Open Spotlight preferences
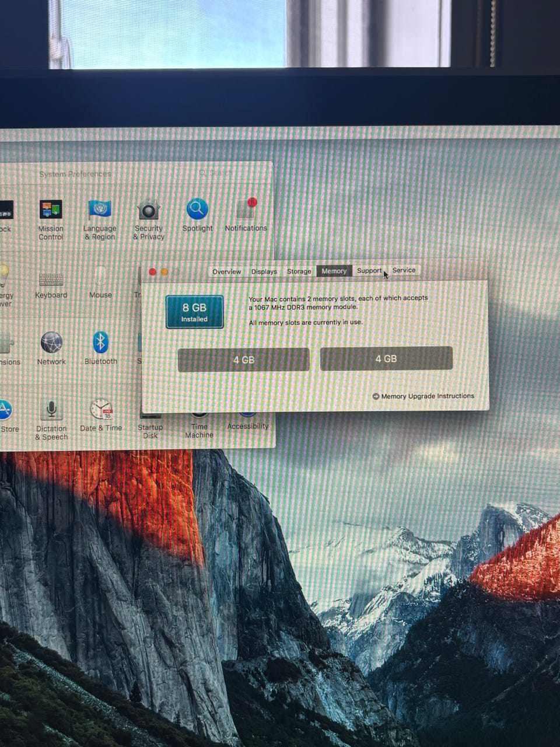 click(197, 215)
